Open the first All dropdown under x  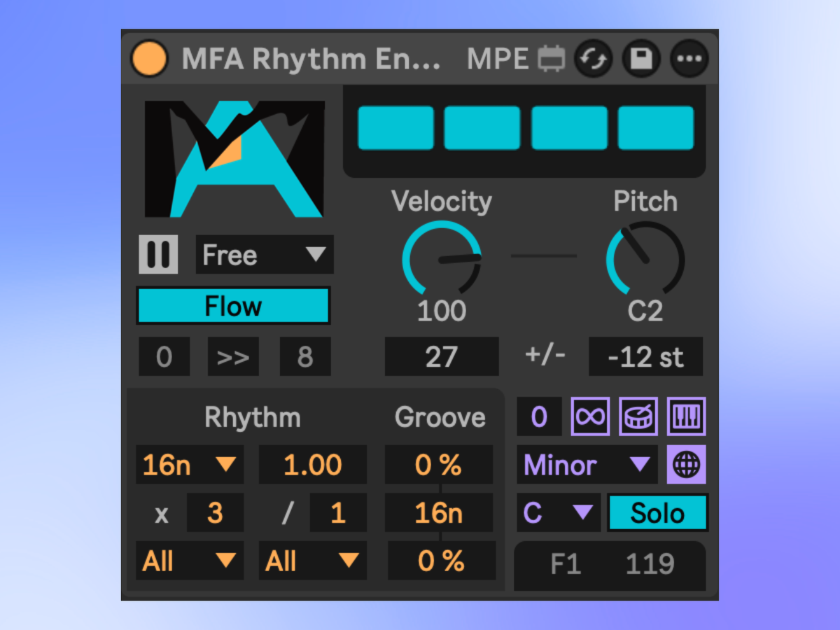[x=190, y=561]
